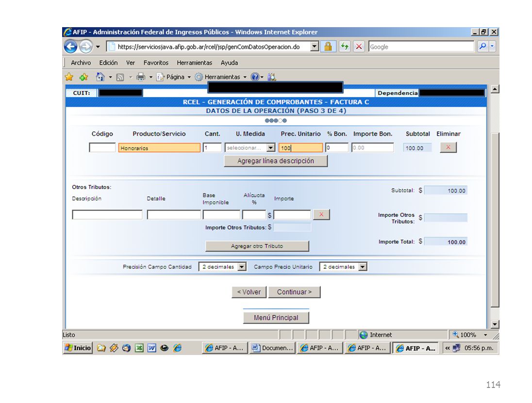Click the vertical scrollbar thumb

point(495,220)
